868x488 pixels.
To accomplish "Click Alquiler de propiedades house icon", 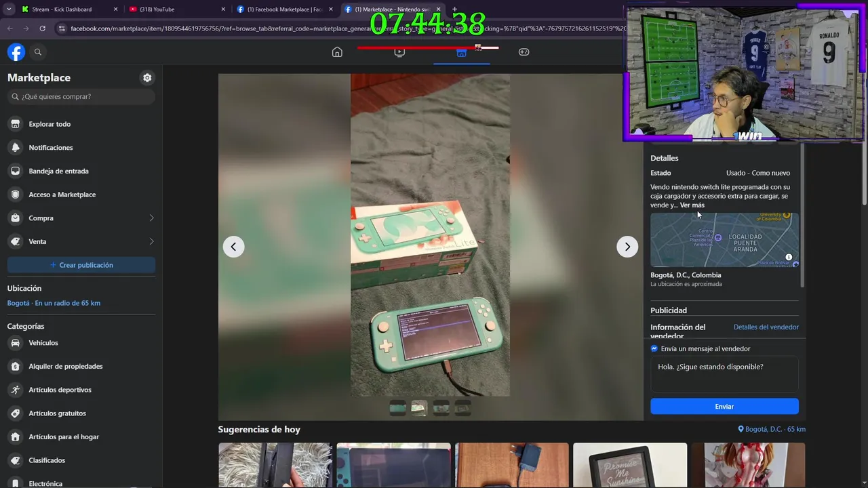I will click(16, 367).
